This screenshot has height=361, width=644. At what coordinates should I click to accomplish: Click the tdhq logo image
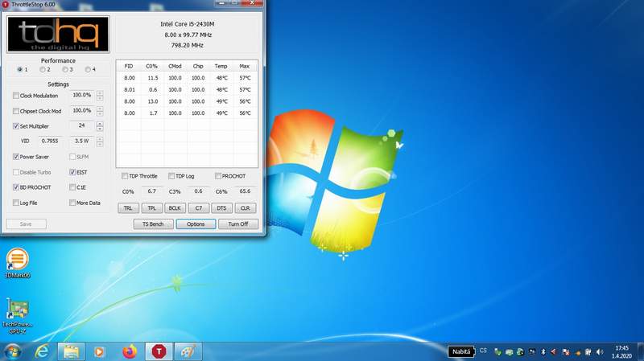(58, 34)
